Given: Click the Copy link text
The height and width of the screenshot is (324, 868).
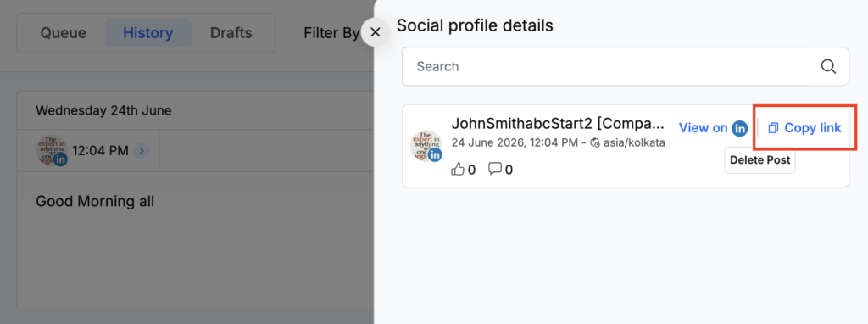Looking at the screenshot, I should pyautogui.click(x=813, y=128).
